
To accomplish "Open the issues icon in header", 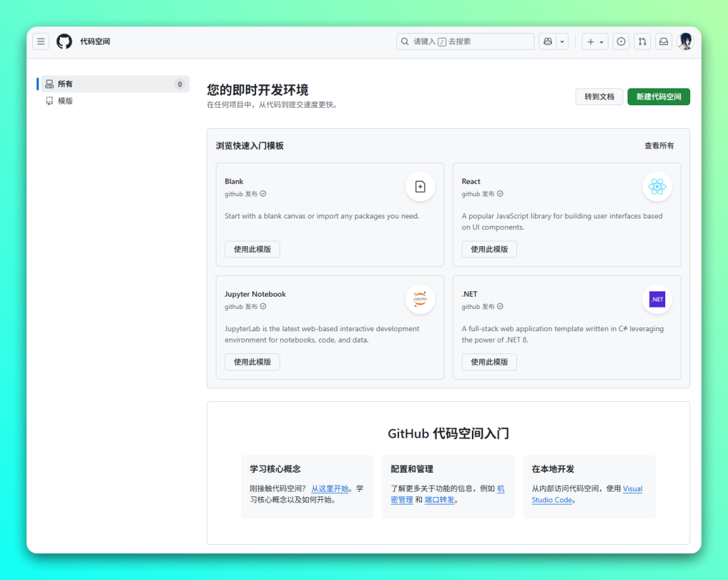I will [x=621, y=41].
